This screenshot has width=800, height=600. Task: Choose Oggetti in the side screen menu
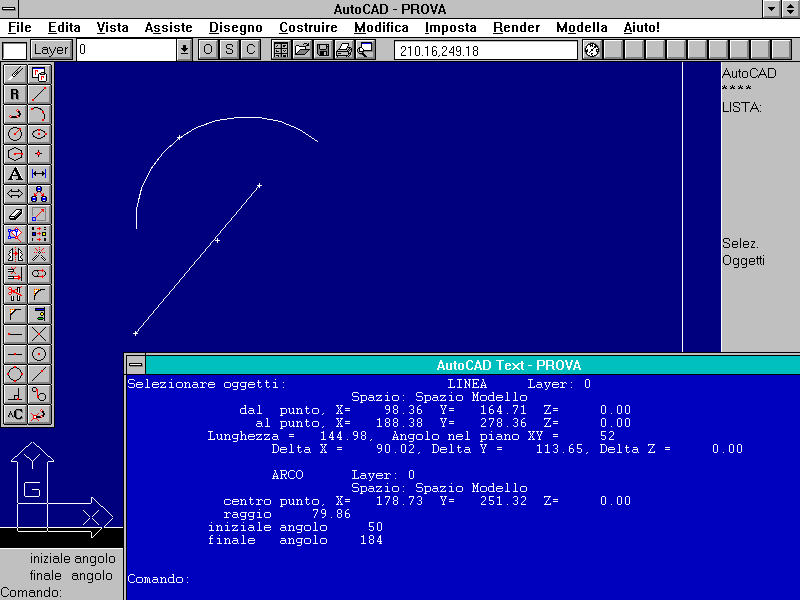point(743,261)
